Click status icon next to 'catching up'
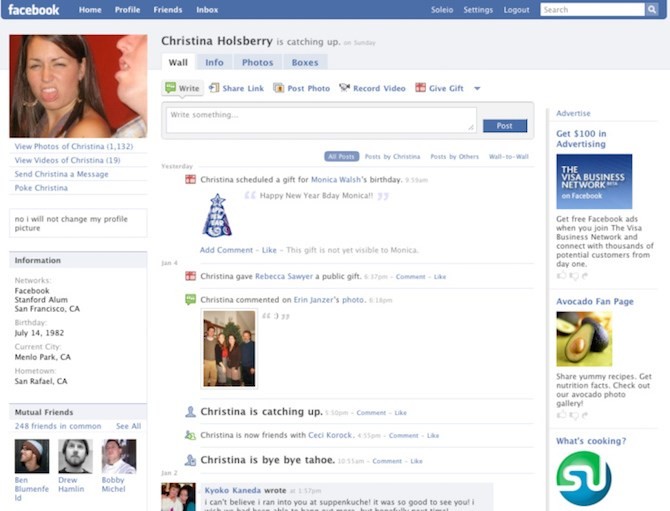Image resolution: width=670 pixels, height=511 pixels. pos(190,411)
